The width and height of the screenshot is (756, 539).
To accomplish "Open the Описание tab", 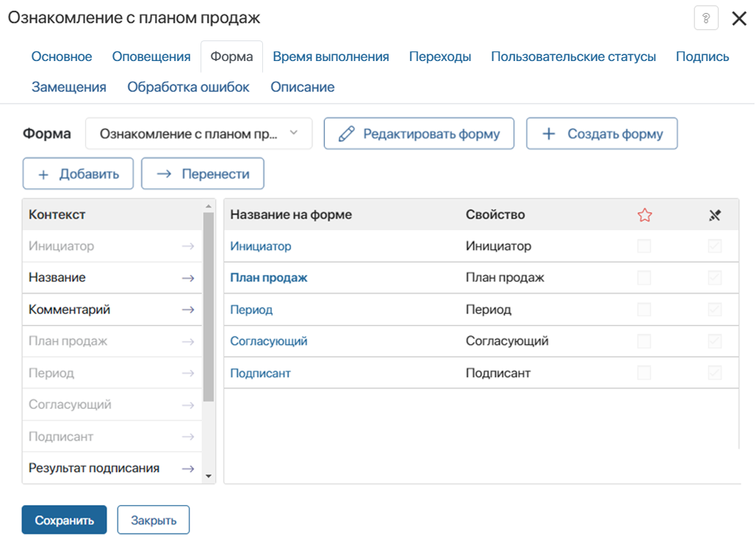I will (x=302, y=88).
